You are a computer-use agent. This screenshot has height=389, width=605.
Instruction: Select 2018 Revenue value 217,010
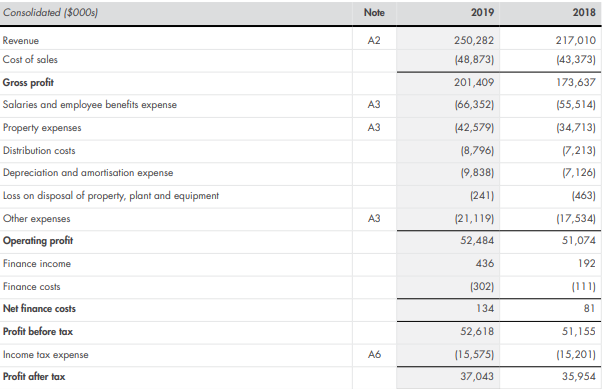click(576, 40)
